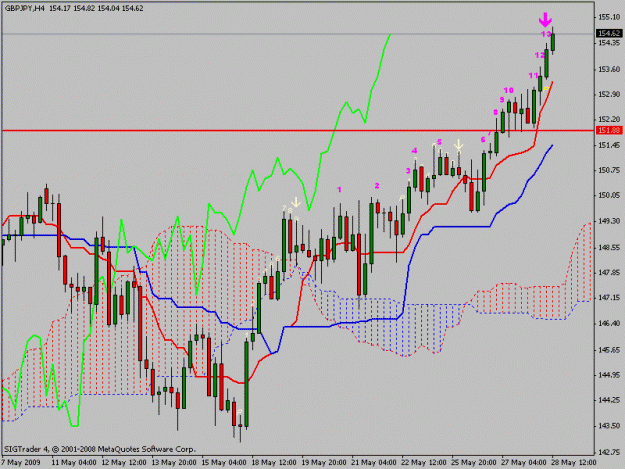Select the magenta count marker 11
625x469 pixels.
pos(533,75)
